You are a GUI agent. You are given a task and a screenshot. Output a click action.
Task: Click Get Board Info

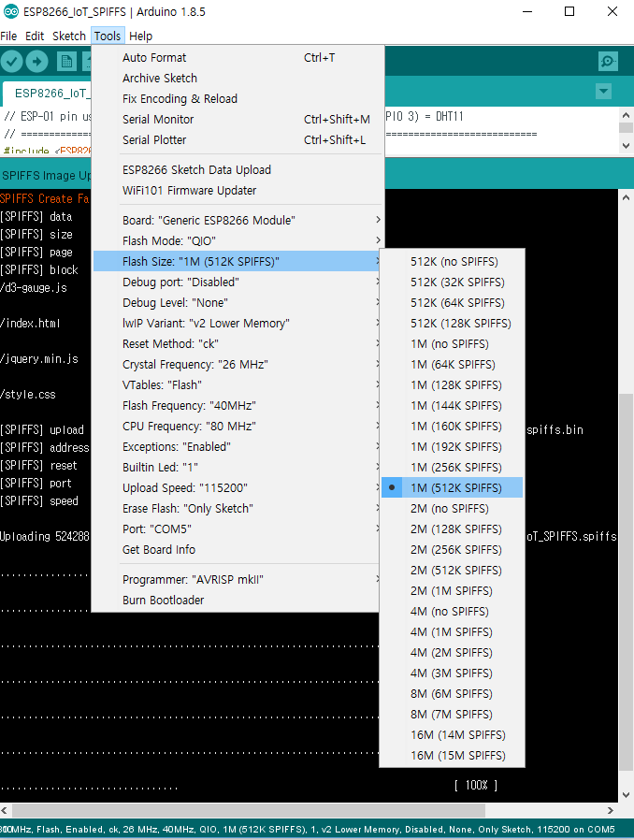pos(238,550)
